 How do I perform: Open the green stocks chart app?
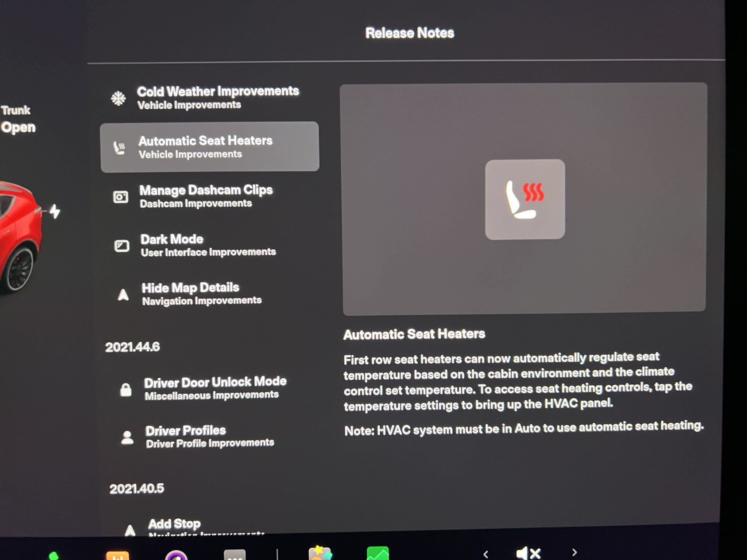378,553
